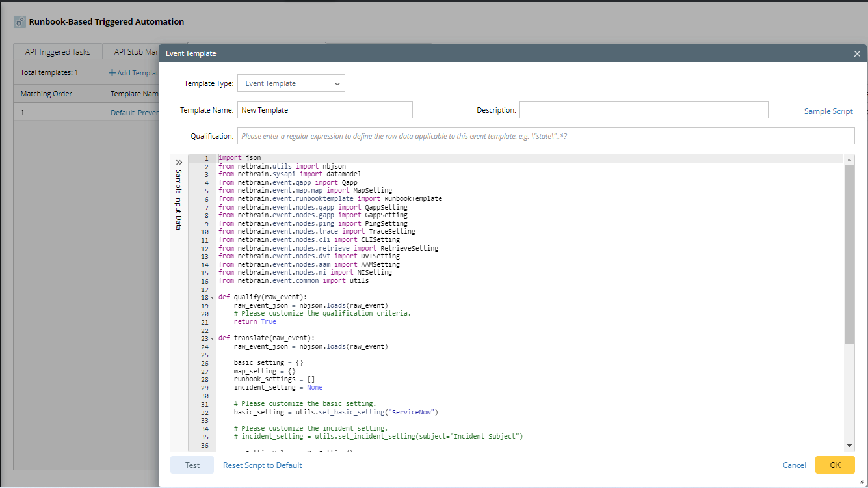Screen dimensions: 868x488
Task: Click the dialog resize grip in corner
Action: [x=862, y=482]
